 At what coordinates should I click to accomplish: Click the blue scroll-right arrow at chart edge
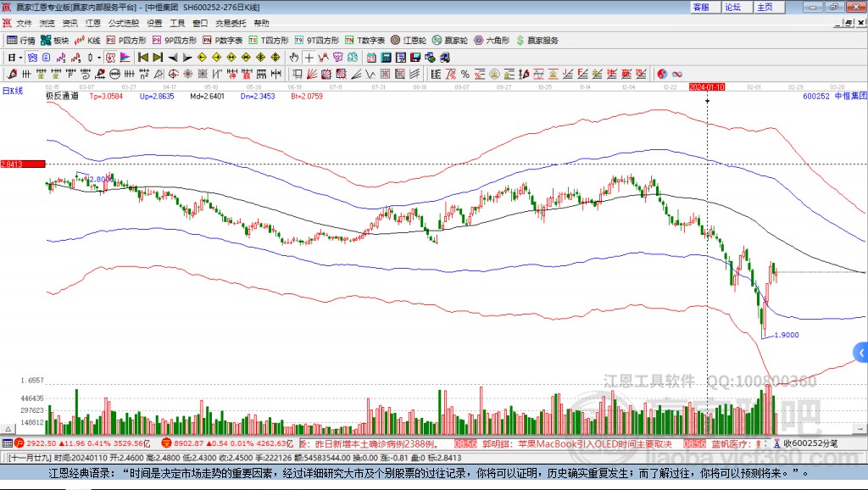pyautogui.click(x=861, y=352)
